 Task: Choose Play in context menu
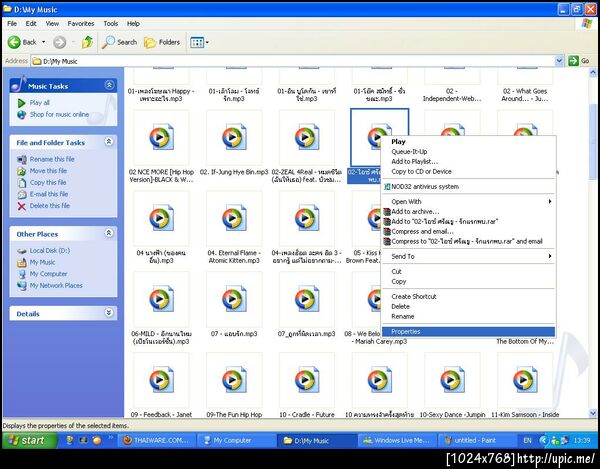pyautogui.click(x=468, y=142)
